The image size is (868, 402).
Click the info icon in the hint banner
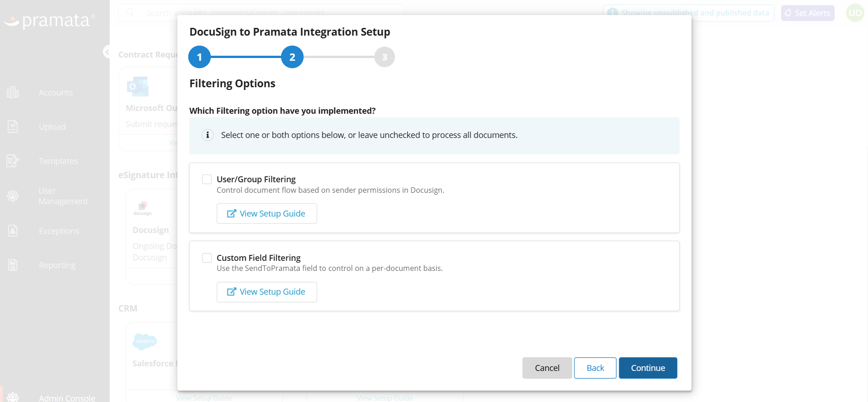pyautogui.click(x=208, y=135)
